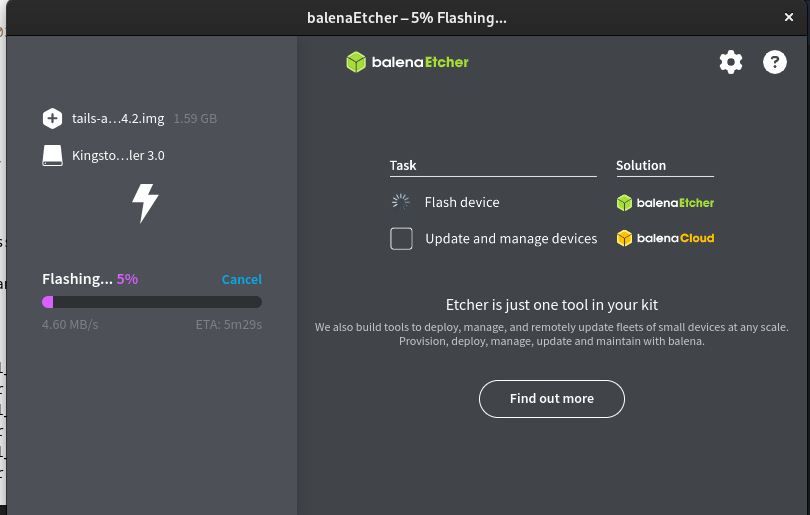Click the spinner icon beside Flash device
The width and height of the screenshot is (810, 515).
click(401, 202)
